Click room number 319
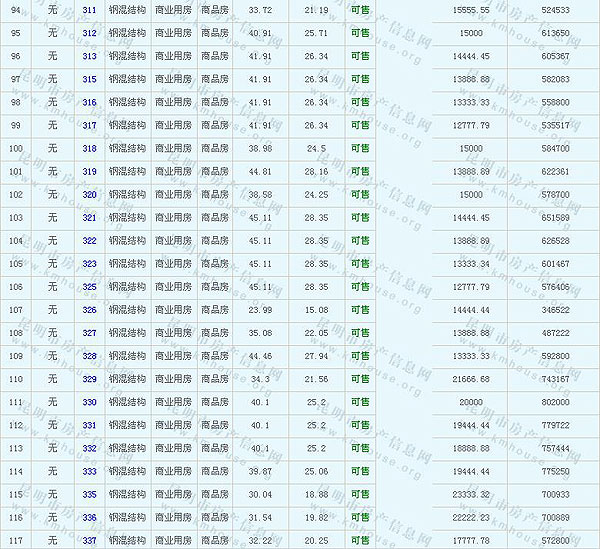This screenshot has width=600, height=549. point(90,171)
